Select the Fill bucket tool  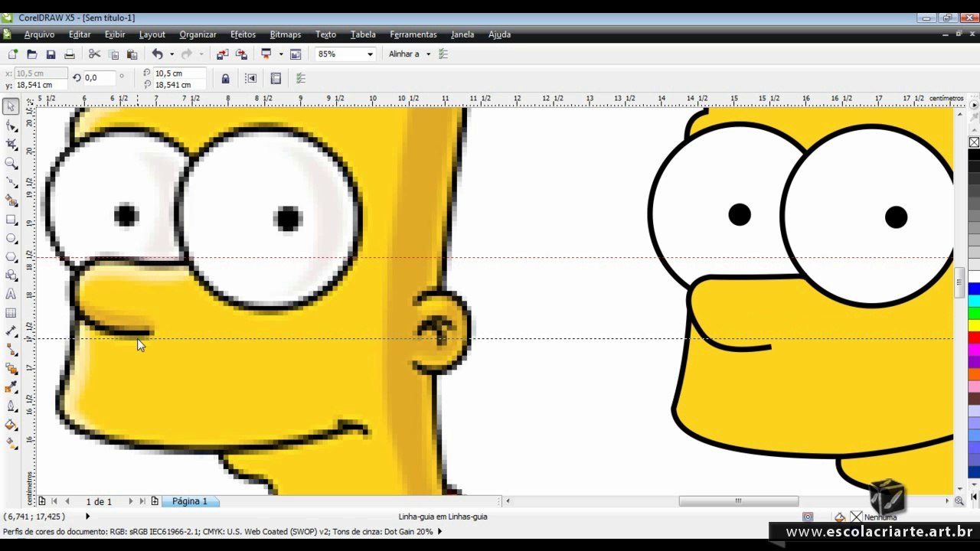pos(11,425)
